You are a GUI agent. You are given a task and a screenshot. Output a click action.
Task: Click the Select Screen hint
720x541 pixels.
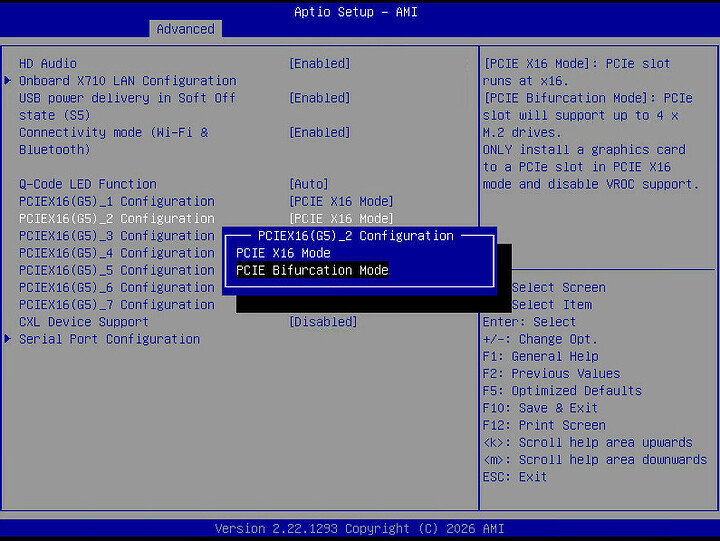tap(558, 287)
